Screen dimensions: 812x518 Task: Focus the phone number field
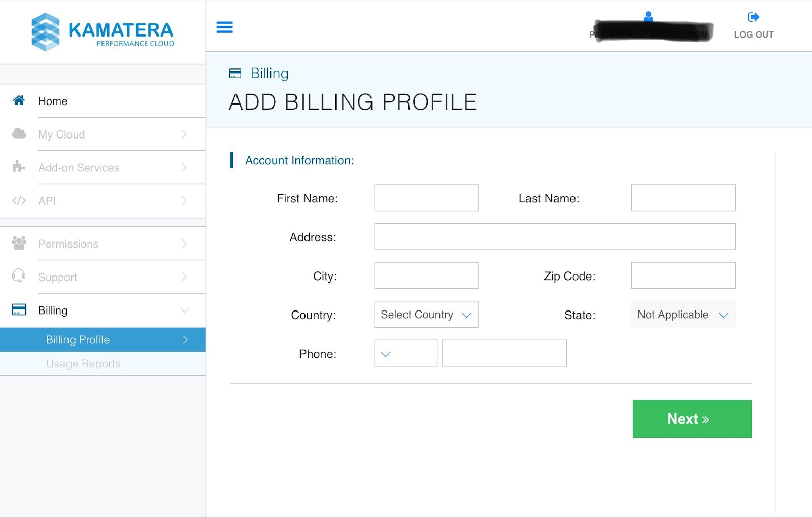(x=504, y=353)
